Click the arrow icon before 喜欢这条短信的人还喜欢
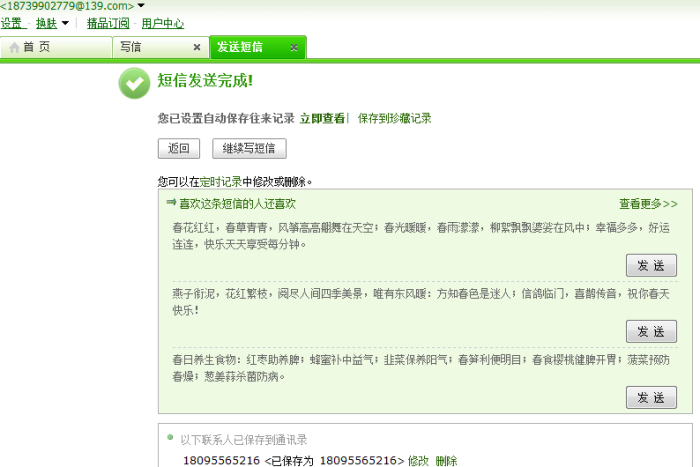Image resolution: width=700 pixels, height=467 pixels. click(171, 203)
